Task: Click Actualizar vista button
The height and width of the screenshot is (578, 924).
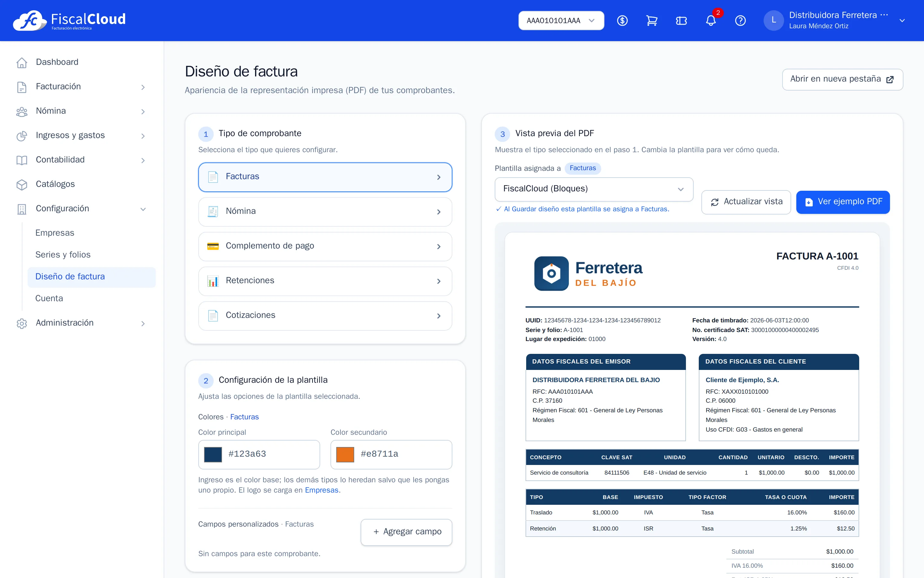Action: click(x=746, y=202)
